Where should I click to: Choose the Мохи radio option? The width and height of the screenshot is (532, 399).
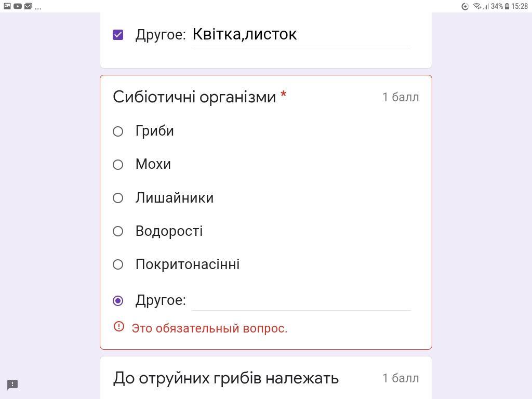[x=118, y=165]
